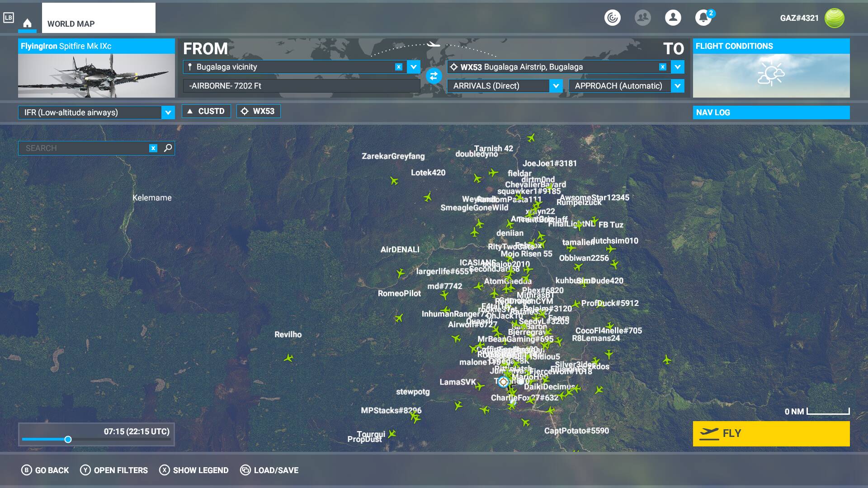The image size is (868, 488).
Task: Open the APPROACH (Automatic) dropdown
Action: [x=677, y=86]
